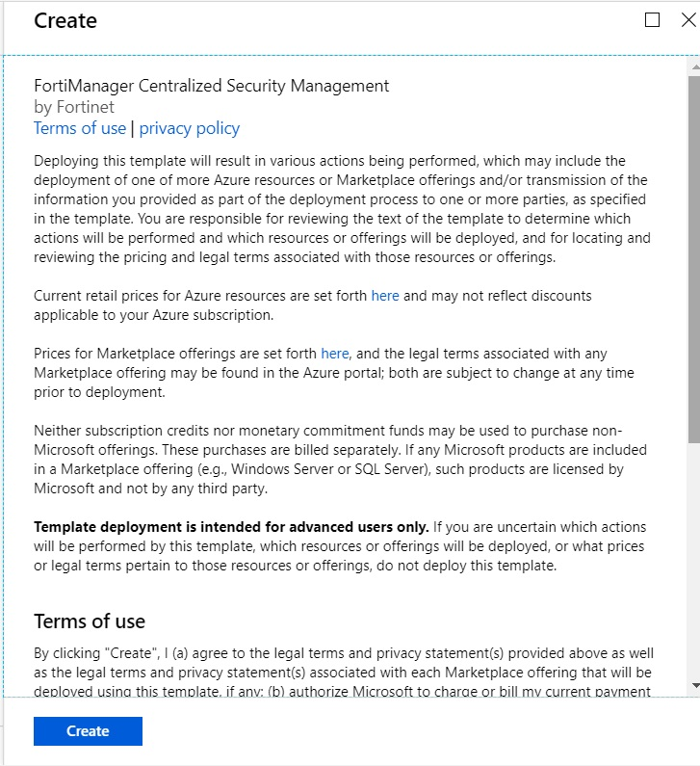700x766 pixels.
Task: Click the 'by Fortinet' publisher text
Action: point(74,107)
